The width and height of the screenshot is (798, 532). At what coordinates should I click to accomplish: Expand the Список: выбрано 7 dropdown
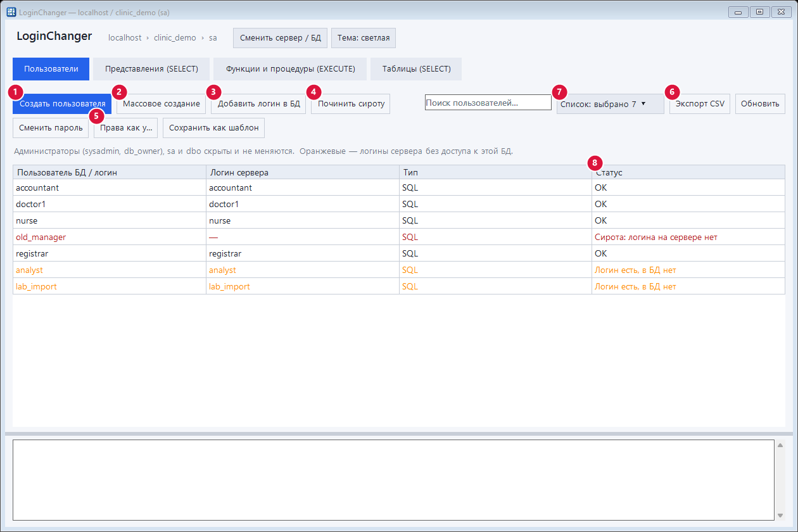(x=610, y=104)
